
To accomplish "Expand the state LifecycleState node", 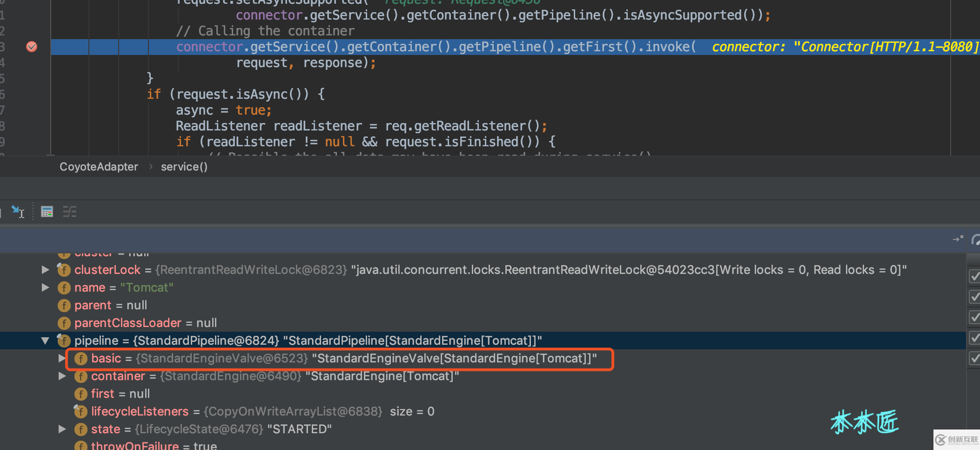I will [x=62, y=429].
